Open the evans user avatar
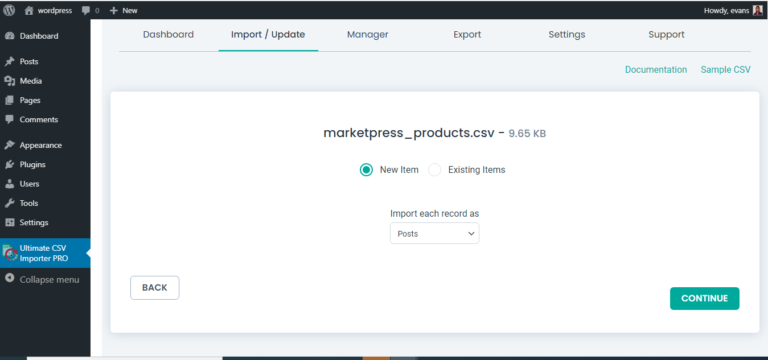The image size is (768, 360). (757, 10)
